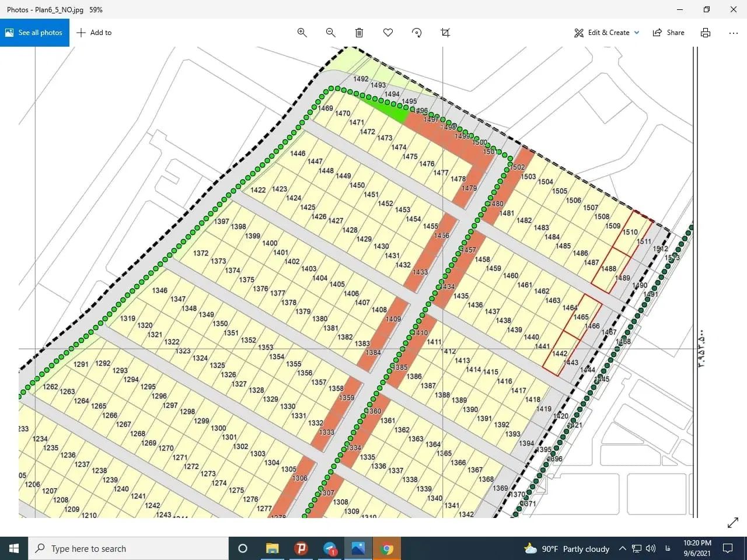Click parcel number 1369 on the map
The image size is (747, 560).
click(x=500, y=488)
